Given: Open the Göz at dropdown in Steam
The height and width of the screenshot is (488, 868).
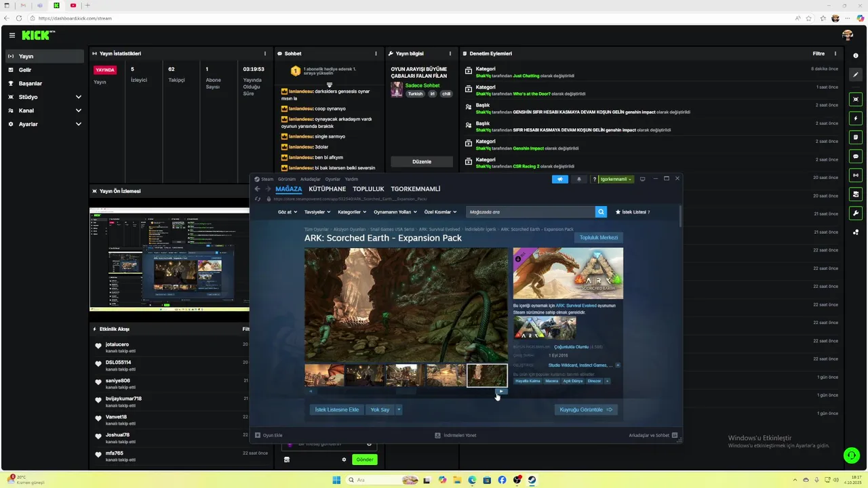Looking at the screenshot, I should 287,212.
